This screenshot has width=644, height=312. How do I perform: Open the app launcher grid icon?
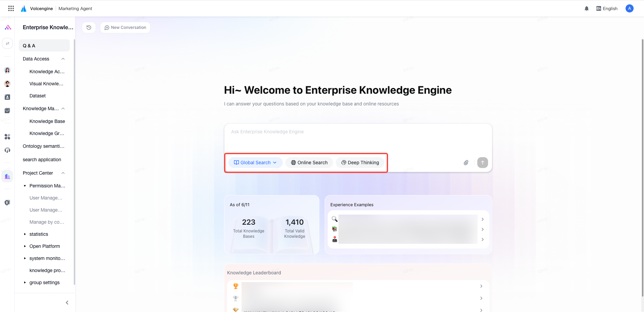point(11,8)
